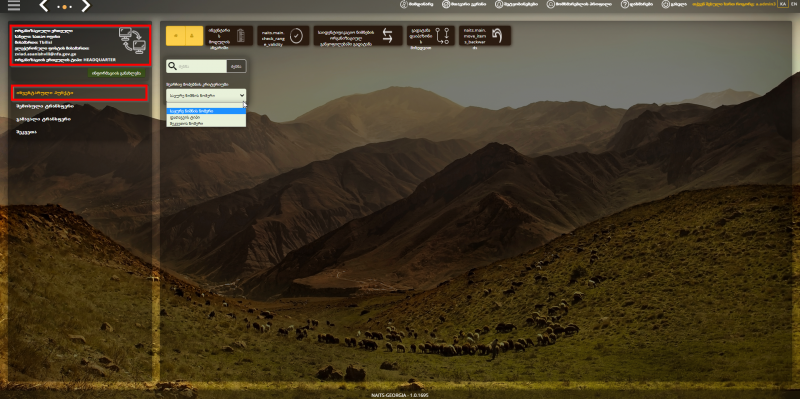Select the highlighted yellow sidebar menu item
The width and height of the screenshot is (800, 399).
click(80, 93)
